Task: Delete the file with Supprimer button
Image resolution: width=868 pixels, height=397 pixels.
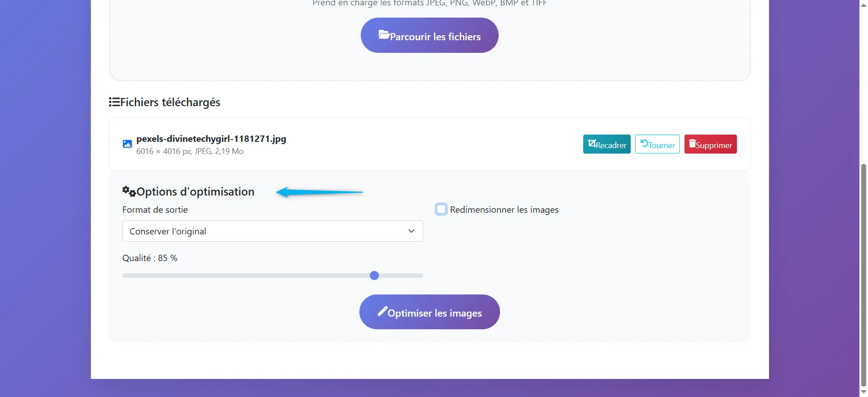Action: 711,144
